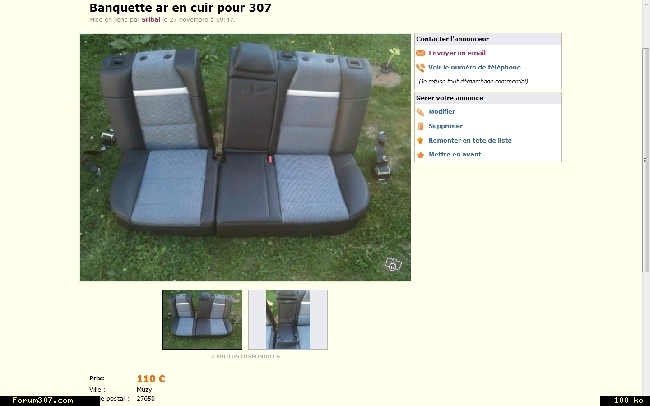This screenshot has width=650, height=406.
Task: Open seller profile link silbal
Action: 151,19
